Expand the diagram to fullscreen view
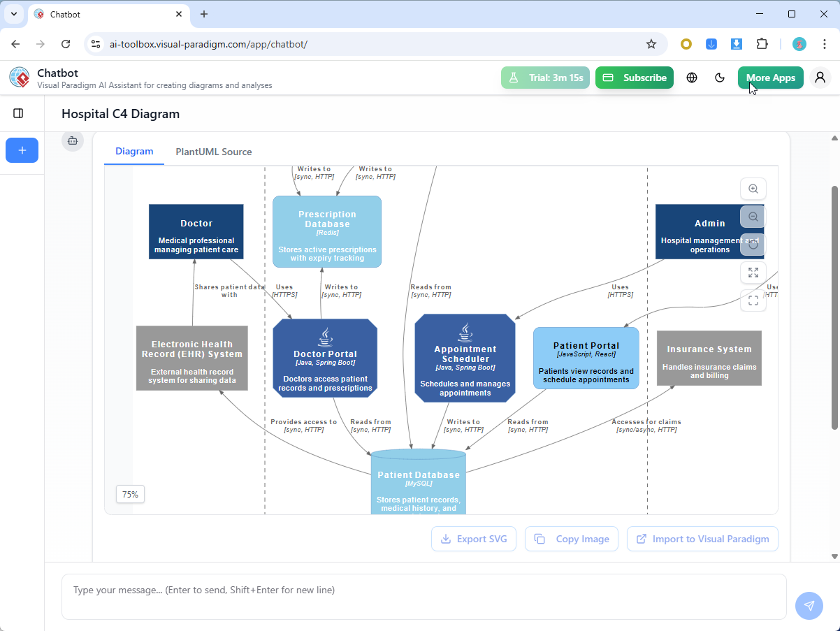840x631 pixels. [x=753, y=273]
